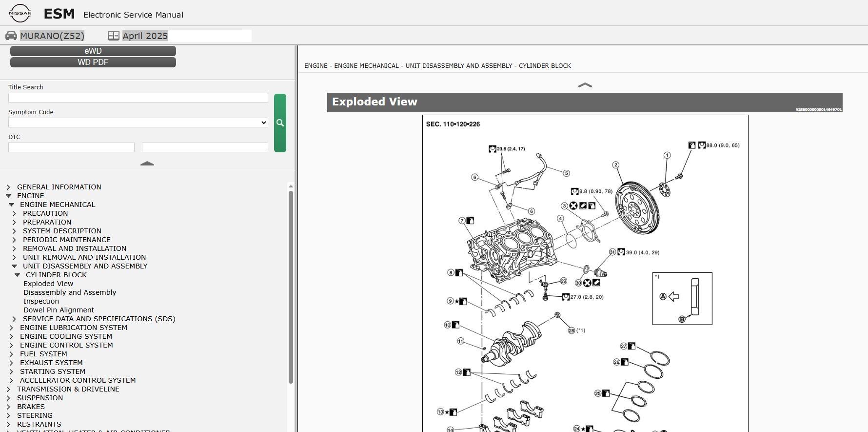Expand the PRECAUTION node
Viewport: 868px width, 432px height.
(x=14, y=213)
